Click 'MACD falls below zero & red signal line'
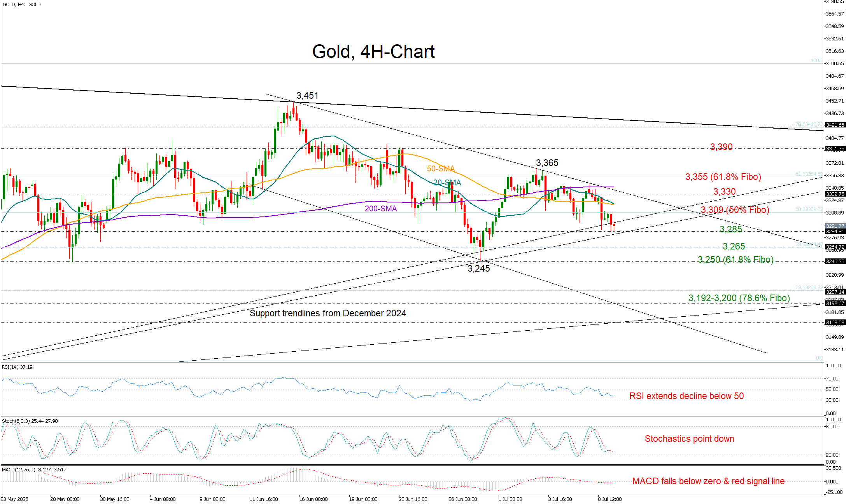The height and width of the screenshot is (504, 851). [708, 481]
